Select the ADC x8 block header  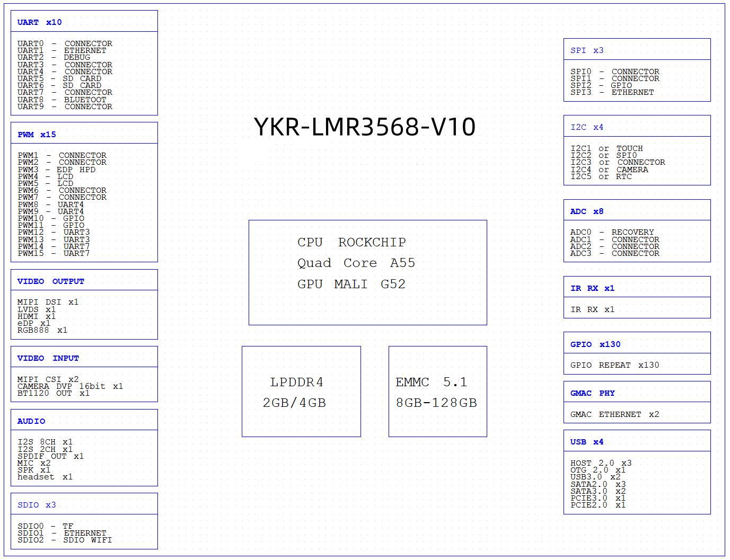[587, 211]
